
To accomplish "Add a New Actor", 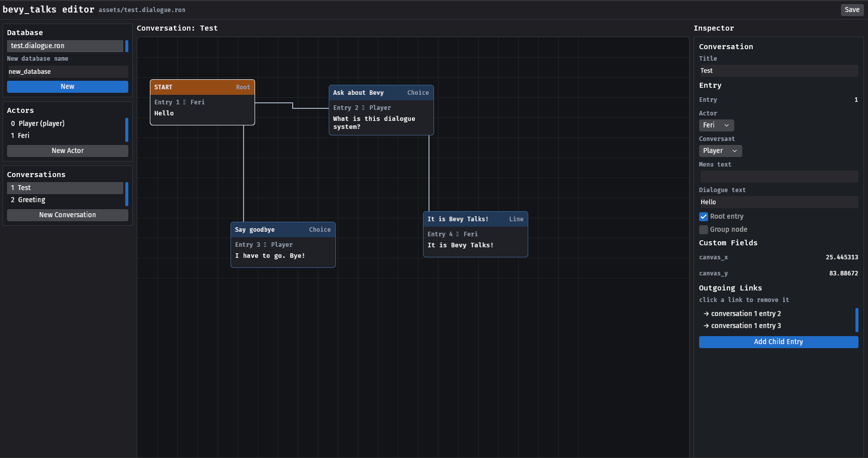I will pyautogui.click(x=68, y=150).
